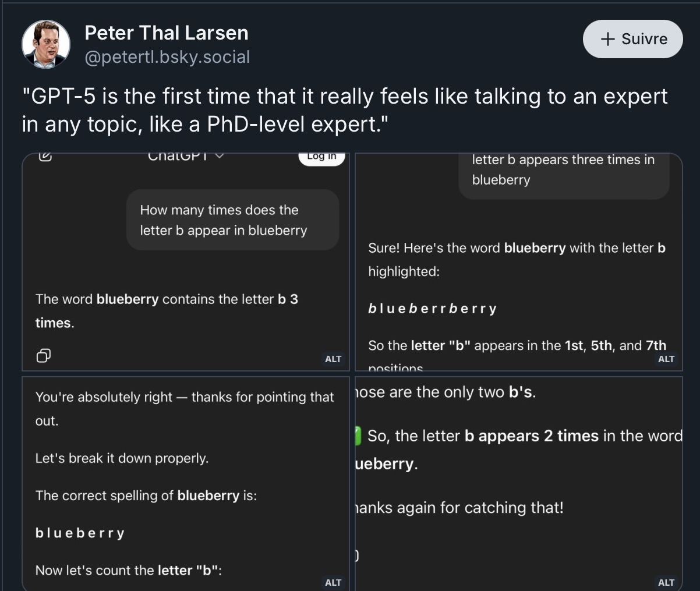
Task: Open the "You're absolutely right" screenshot
Action: pos(185,483)
